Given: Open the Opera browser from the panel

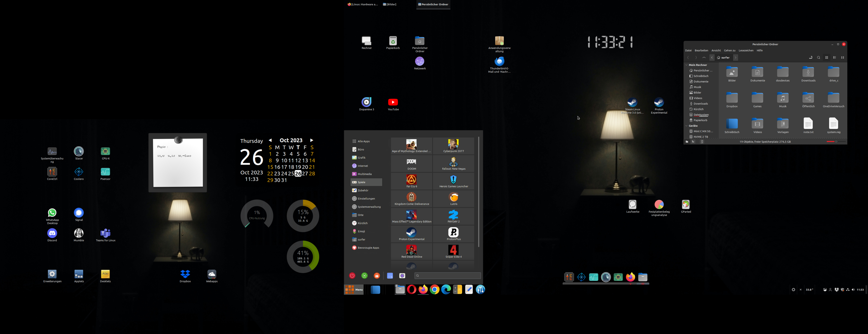Looking at the screenshot, I should click(x=411, y=290).
